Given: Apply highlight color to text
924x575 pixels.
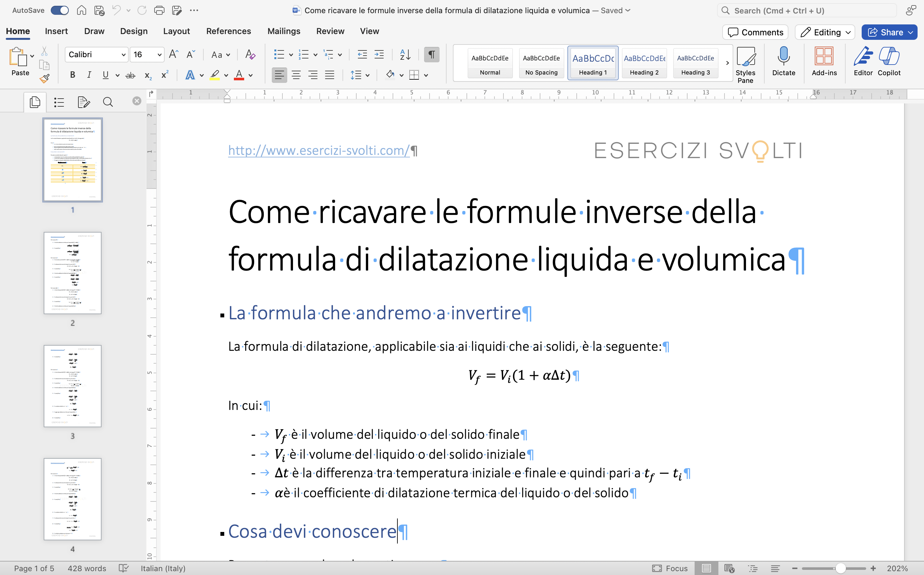Looking at the screenshot, I should [215, 75].
